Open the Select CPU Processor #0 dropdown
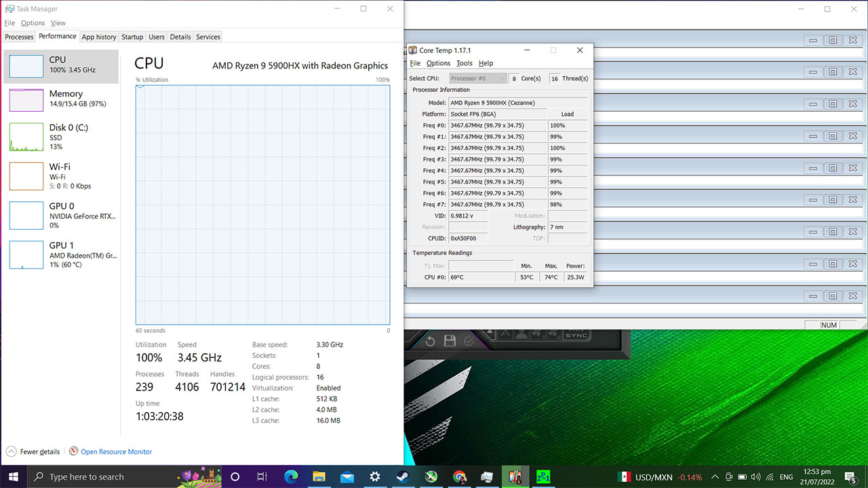868x488 pixels. coord(477,79)
